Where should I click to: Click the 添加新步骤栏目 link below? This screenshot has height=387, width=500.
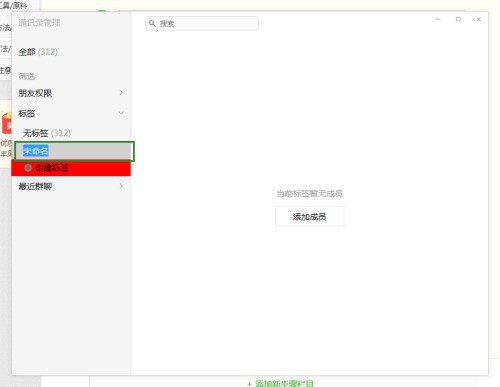tap(281, 384)
